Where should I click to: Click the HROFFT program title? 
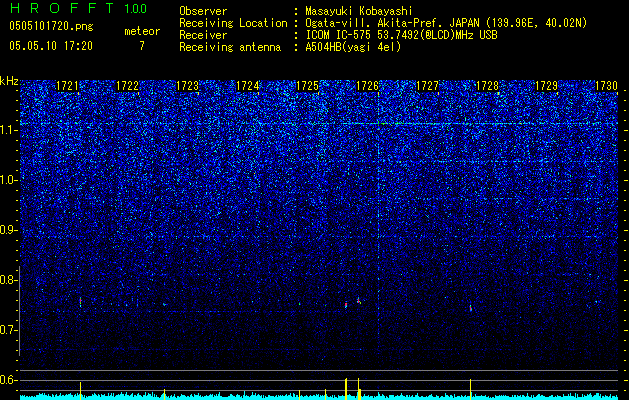(63, 8)
